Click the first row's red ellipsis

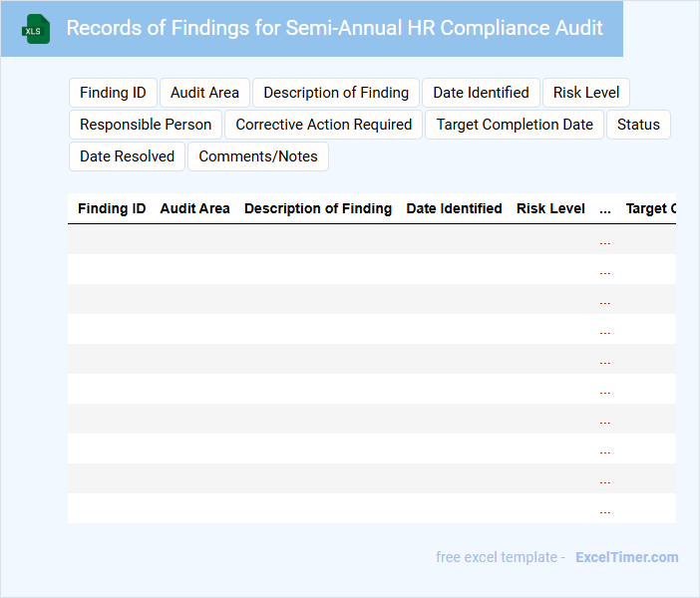(x=605, y=240)
